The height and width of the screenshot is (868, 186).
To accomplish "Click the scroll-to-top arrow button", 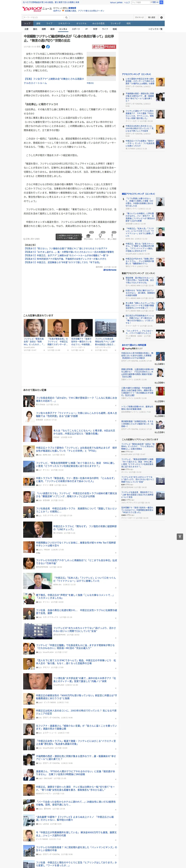I will tap(180, 536).
